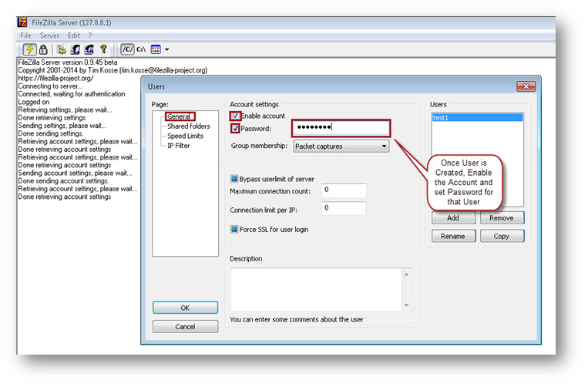588x387 pixels.
Task: Click into the password field
Action: pyautogui.click(x=341, y=128)
